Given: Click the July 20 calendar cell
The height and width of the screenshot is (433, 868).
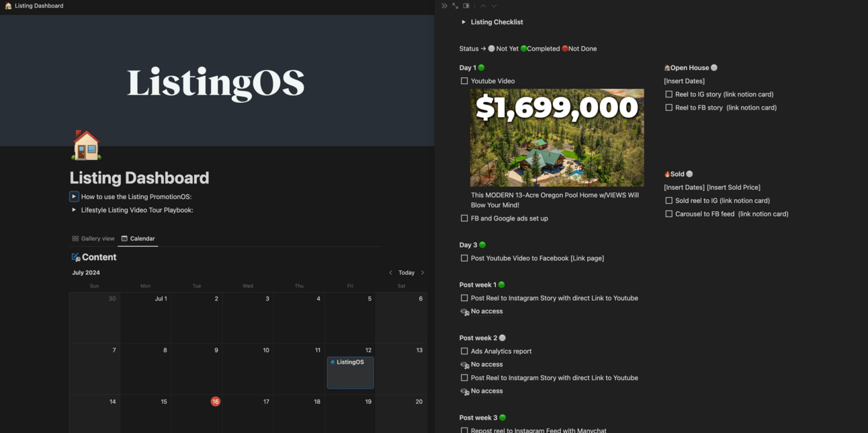Looking at the screenshot, I should coord(401,414).
